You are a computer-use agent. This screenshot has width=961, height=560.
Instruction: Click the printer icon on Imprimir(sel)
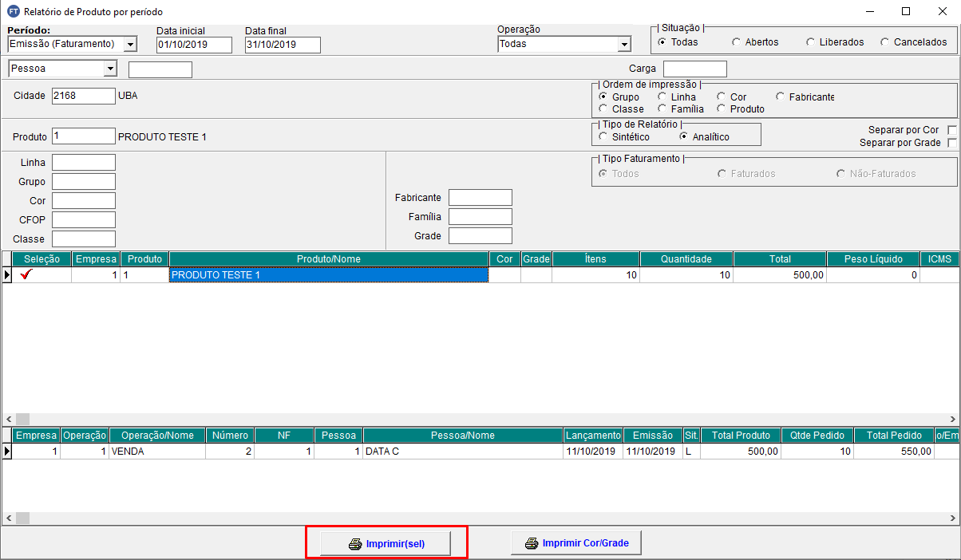pos(355,544)
